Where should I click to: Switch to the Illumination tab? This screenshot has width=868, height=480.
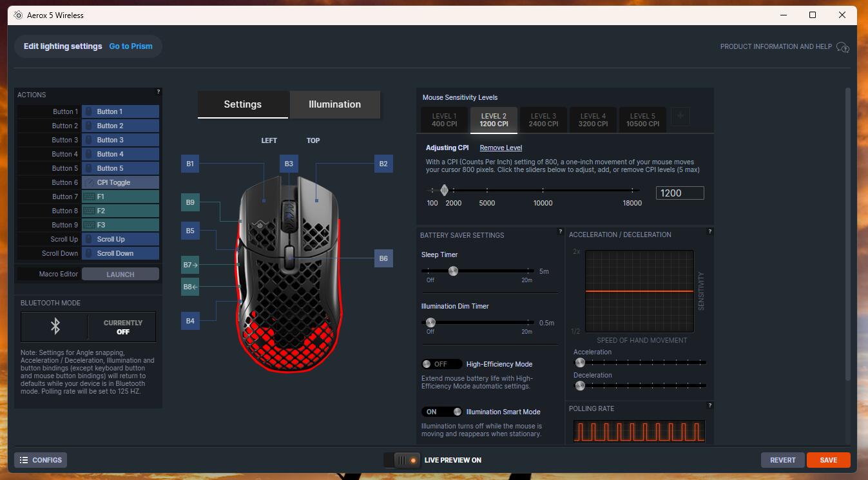click(x=334, y=104)
